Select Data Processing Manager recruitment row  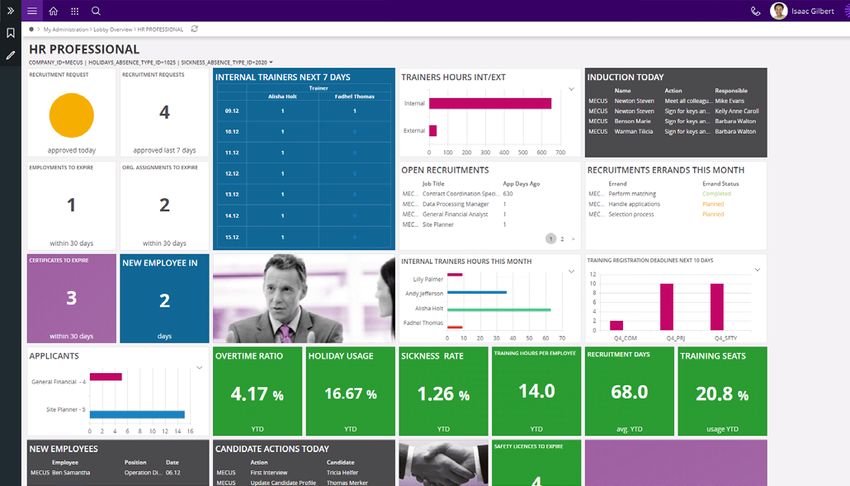tap(488, 204)
